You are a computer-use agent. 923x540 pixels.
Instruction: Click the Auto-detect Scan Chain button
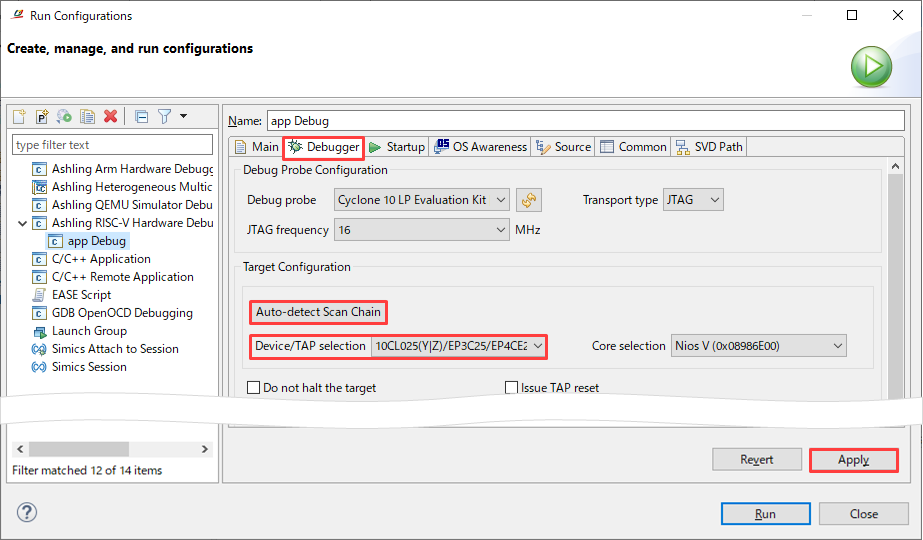318,312
